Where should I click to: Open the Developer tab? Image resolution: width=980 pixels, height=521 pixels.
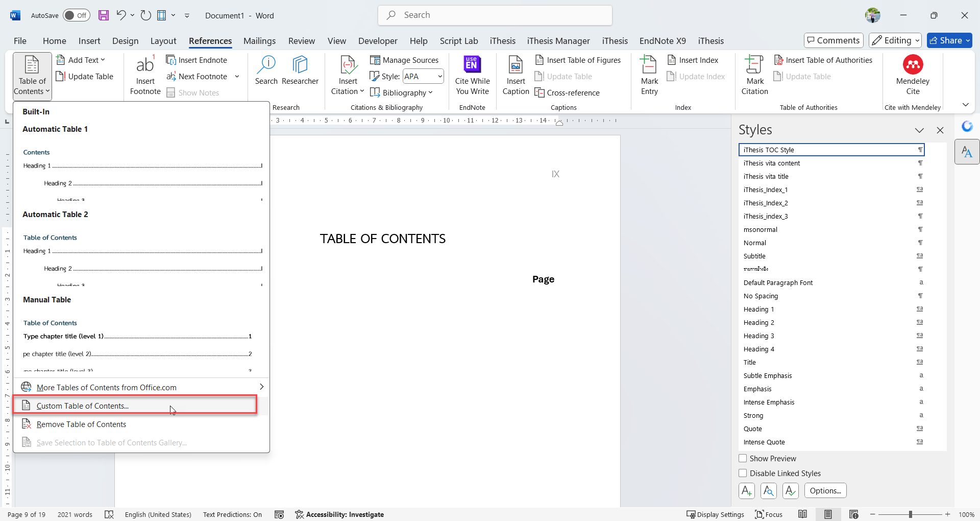[378, 41]
